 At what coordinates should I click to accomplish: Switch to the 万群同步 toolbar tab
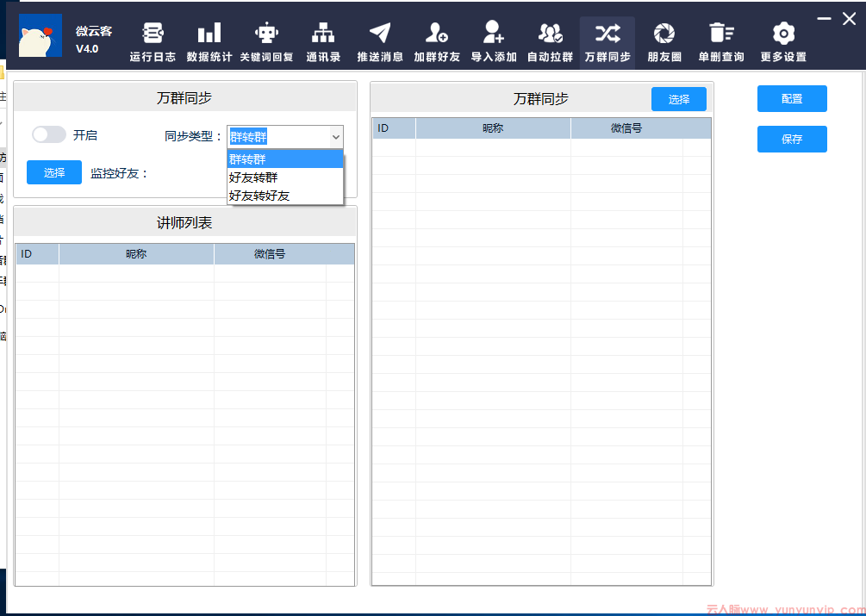click(x=607, y=41)
